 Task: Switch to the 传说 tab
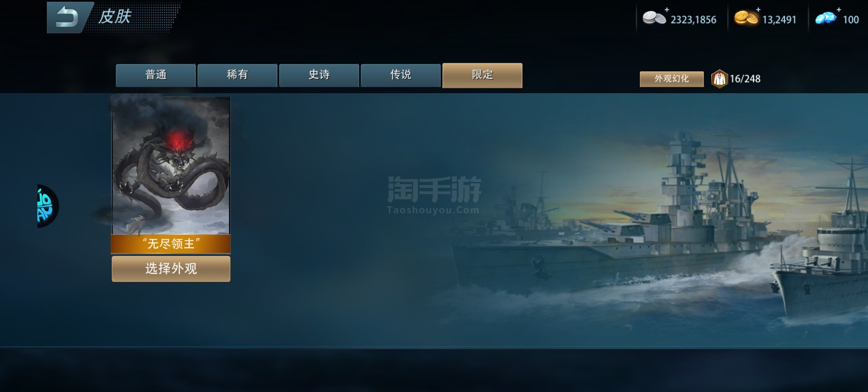401,75
